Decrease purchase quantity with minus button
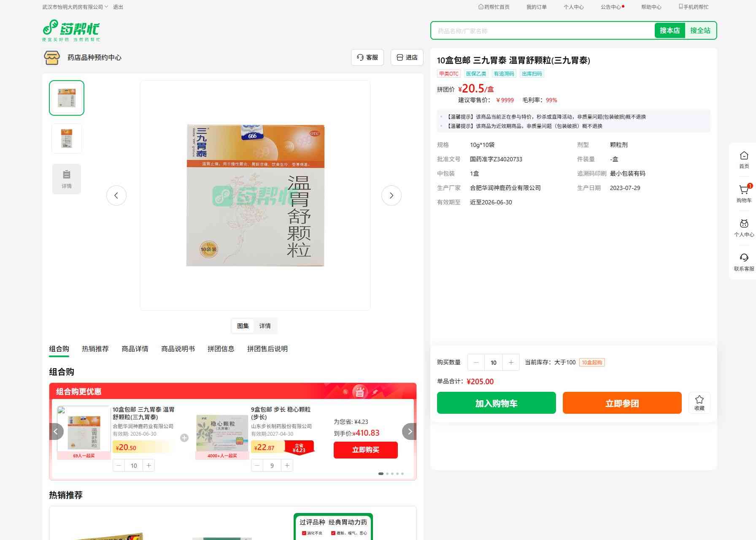This screenshot has height=540, width=756. point(476,362)
